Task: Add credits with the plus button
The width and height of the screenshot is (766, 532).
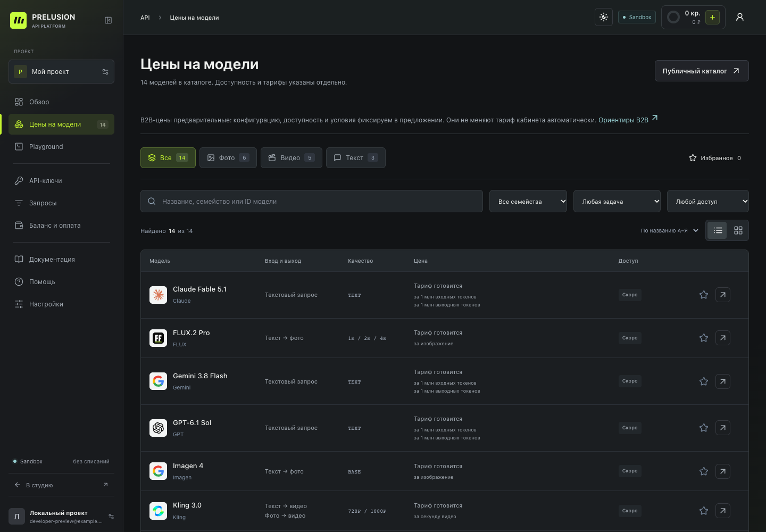Action: point(712,17)
